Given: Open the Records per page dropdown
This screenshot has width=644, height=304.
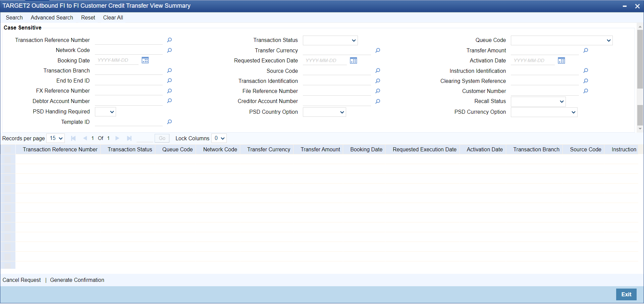Looking at the screenshot, I should (x=56, y=138).
